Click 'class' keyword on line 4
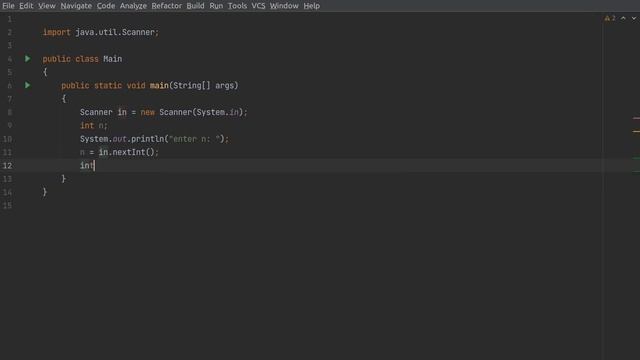The width and height of the screenshot is (640, 360). click(x=87, y=59)
